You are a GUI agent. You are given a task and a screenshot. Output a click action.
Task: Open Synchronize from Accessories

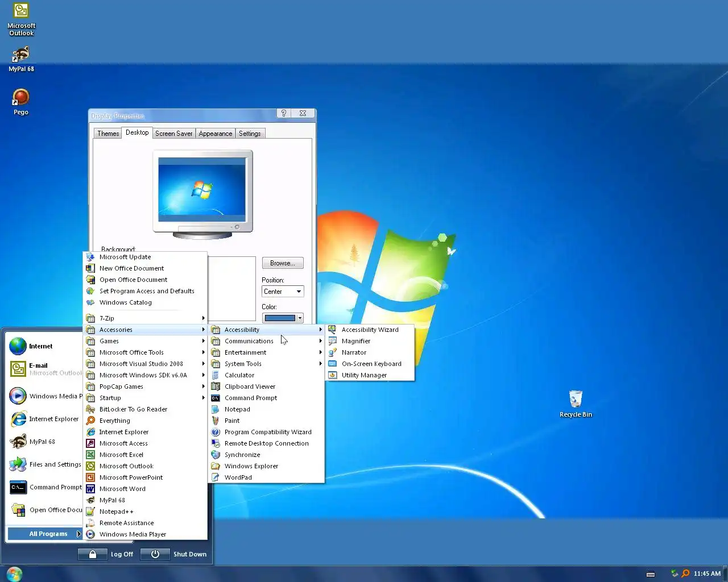[266, 455]
